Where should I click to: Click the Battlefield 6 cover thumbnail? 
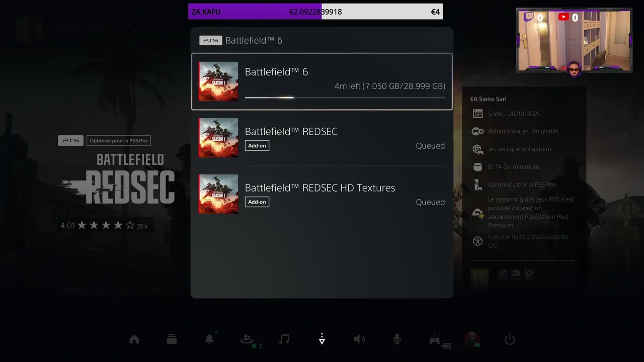(x=218, y=81)
